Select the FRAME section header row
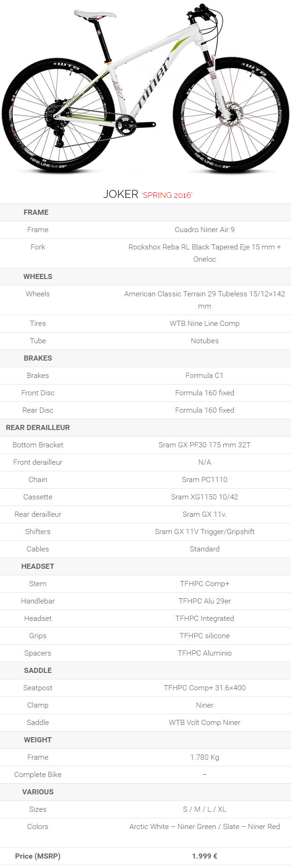 [x=145, y=212]
